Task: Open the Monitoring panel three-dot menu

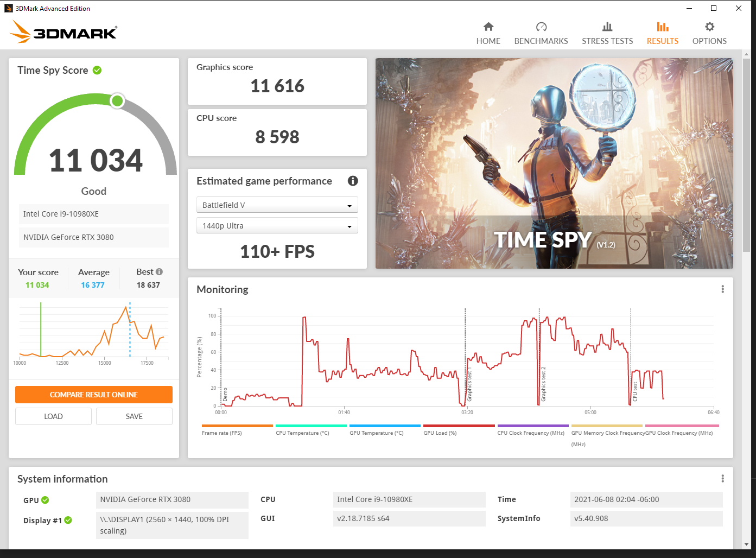Action: pos(722,289)
